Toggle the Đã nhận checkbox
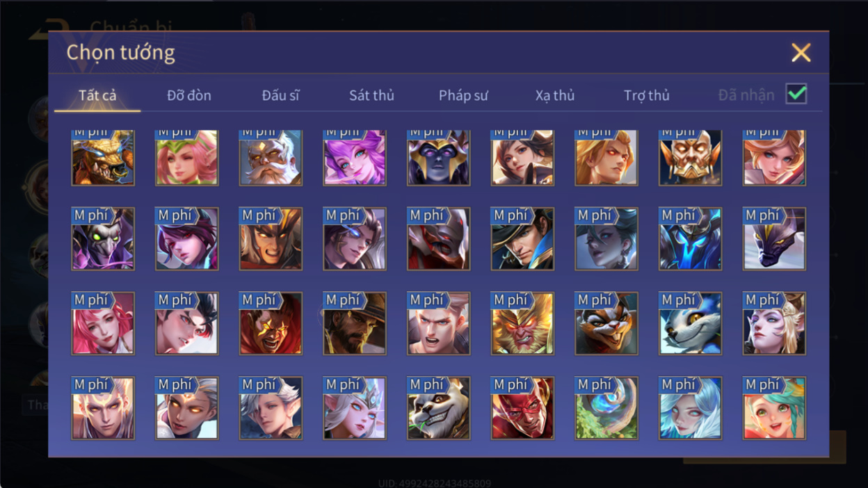The image size is (868, 488). click(x=796, y=94)
